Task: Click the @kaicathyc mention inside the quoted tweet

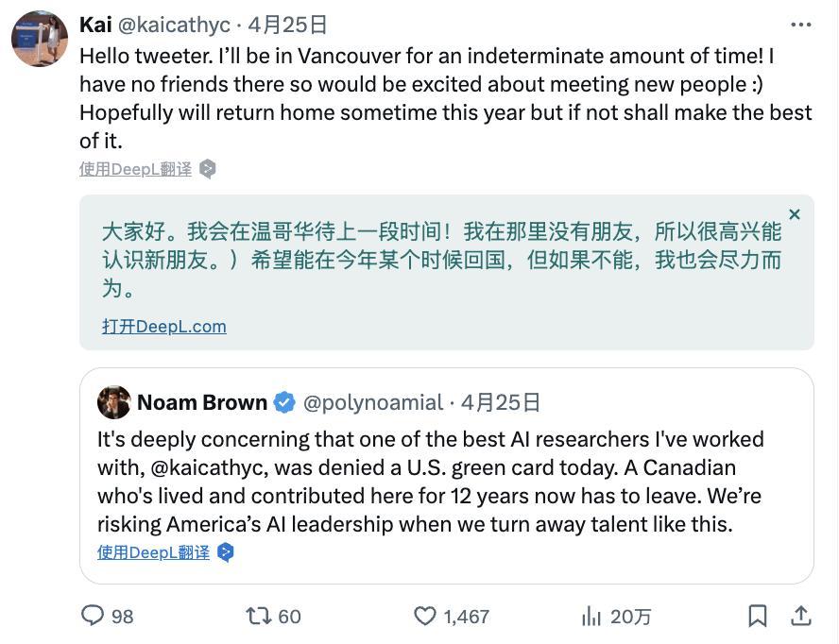Action: point(209,468)
